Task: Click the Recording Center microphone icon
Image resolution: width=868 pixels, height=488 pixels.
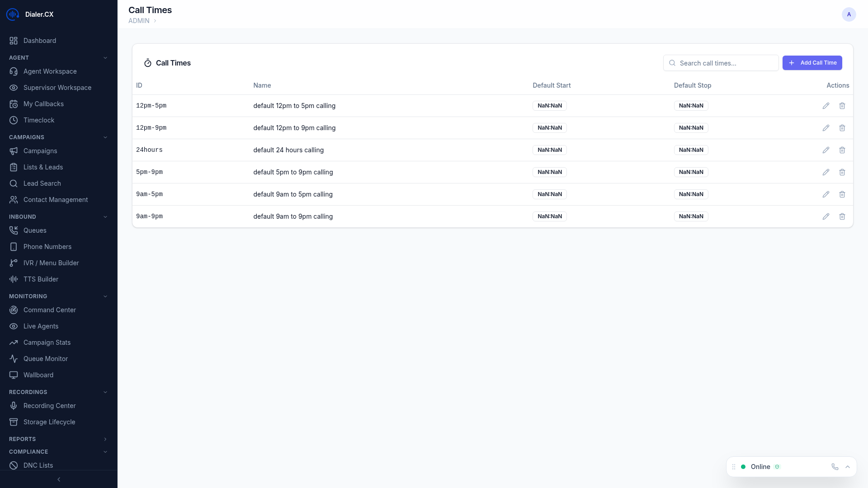Action: pos(14,406)
